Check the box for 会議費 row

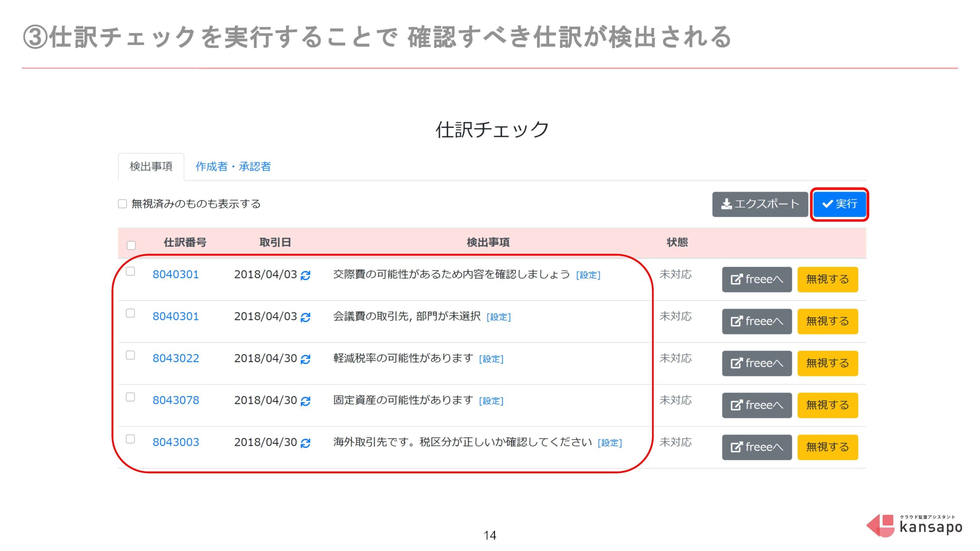tap(131, 313)
